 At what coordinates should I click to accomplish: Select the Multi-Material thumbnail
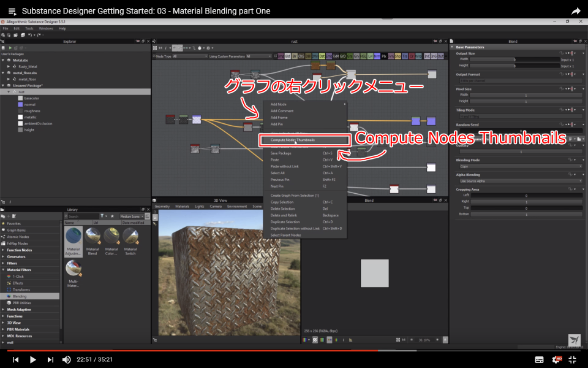coord(73,274)
